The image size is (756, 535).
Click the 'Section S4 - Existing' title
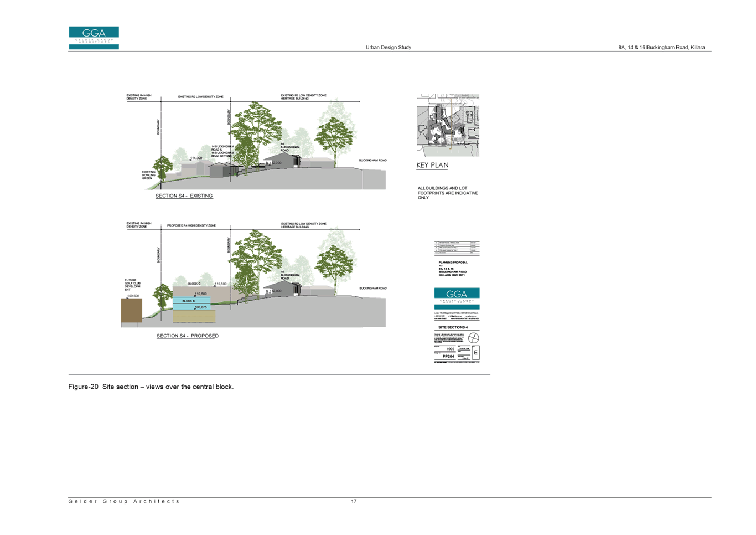click(184, 196)
